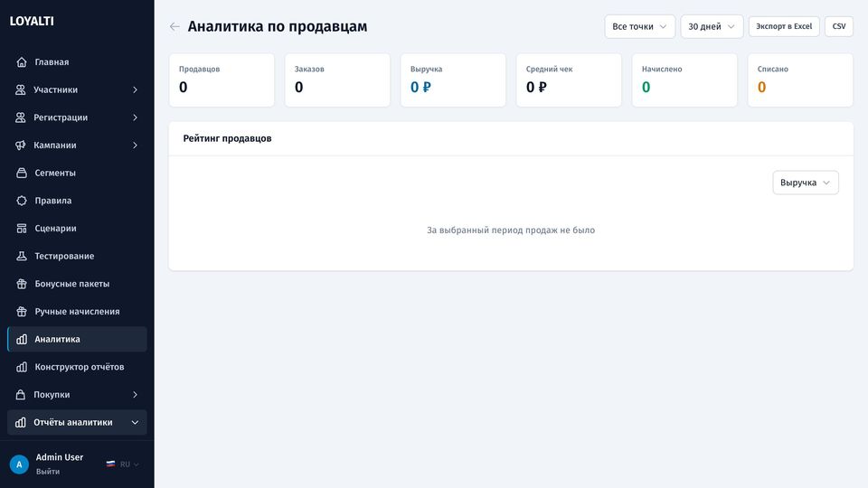This screenshot has height=488, width=868.
Task: Click the Аналитика по продавцам page title
Action: point(278,26)
